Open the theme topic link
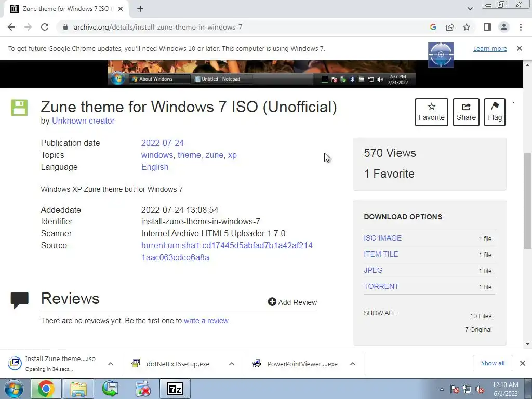Image resolution: width=532 pixels, height=399 pixels. coord(189,155)
